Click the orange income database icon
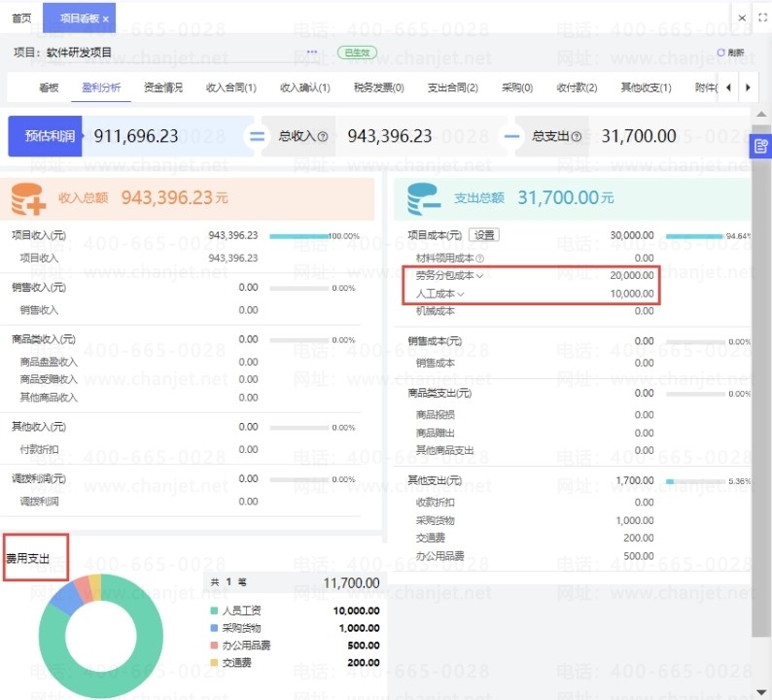Screen dimensions: 772x700 [28, 199]
